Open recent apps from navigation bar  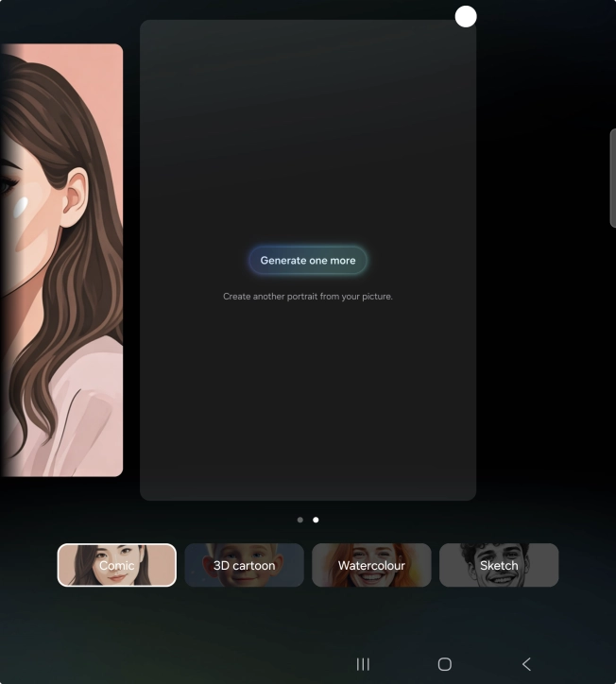363,664
